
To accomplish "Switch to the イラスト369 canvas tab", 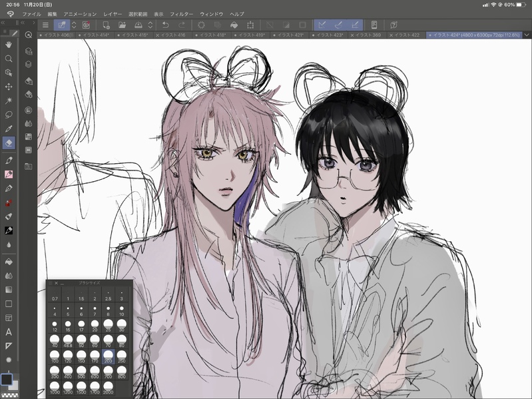I will [368, 35].
